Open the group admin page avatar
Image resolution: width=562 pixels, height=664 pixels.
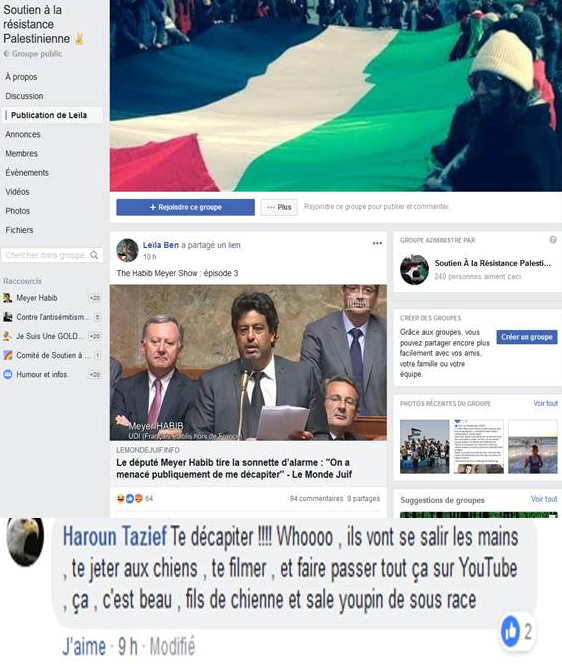(x=414, y=269)
